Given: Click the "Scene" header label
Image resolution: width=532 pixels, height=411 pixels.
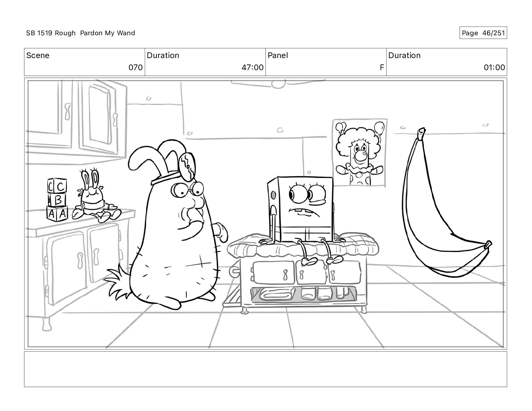Looking at the screenshot, I should click(38, 55).
